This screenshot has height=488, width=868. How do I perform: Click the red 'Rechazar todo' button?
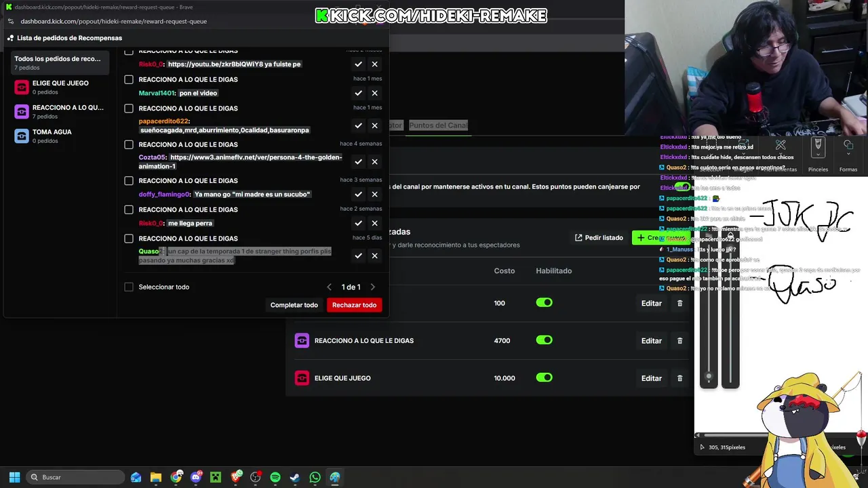(354, 305)
